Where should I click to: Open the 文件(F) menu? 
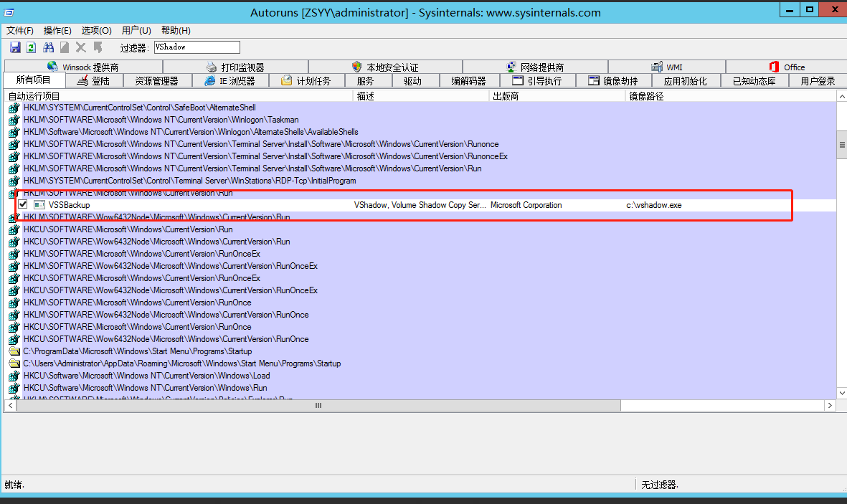point(19,30)
